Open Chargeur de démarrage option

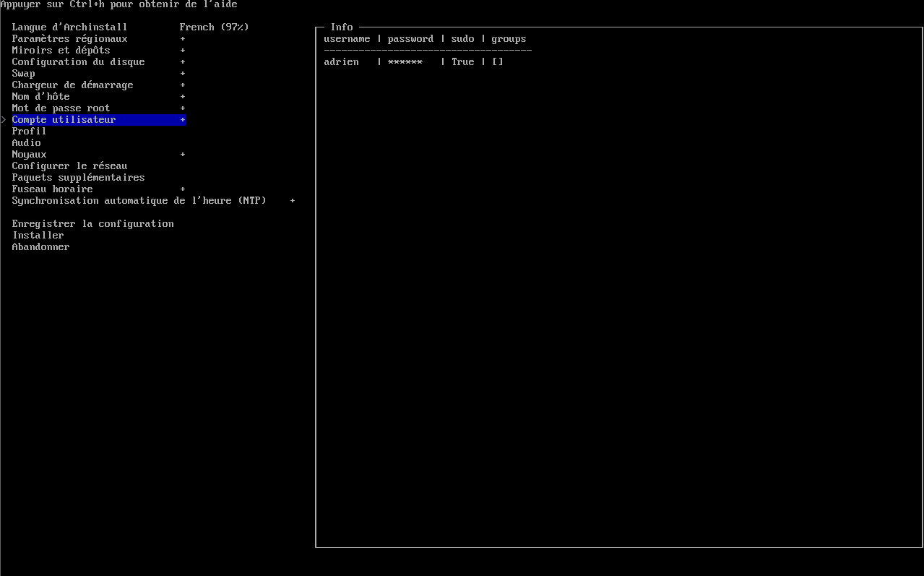tap(72, 85)
